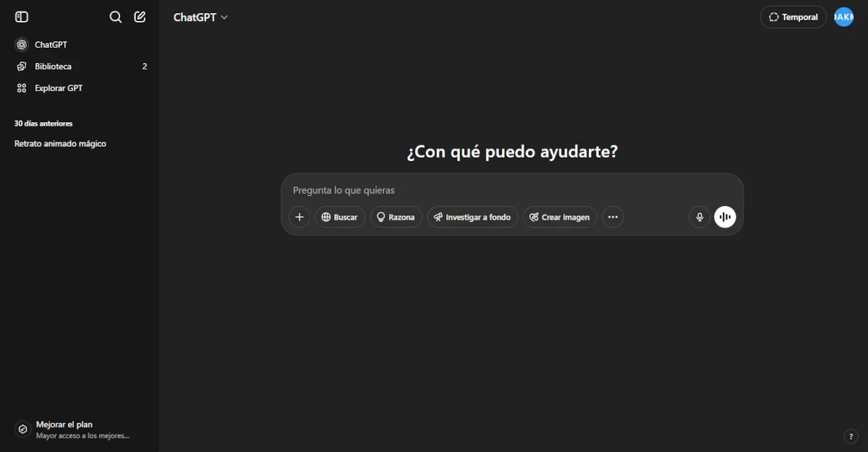Toggle the Buscar web search option
Image resolution: width=868 pixels, height=452 pixels.
(340, 217)
